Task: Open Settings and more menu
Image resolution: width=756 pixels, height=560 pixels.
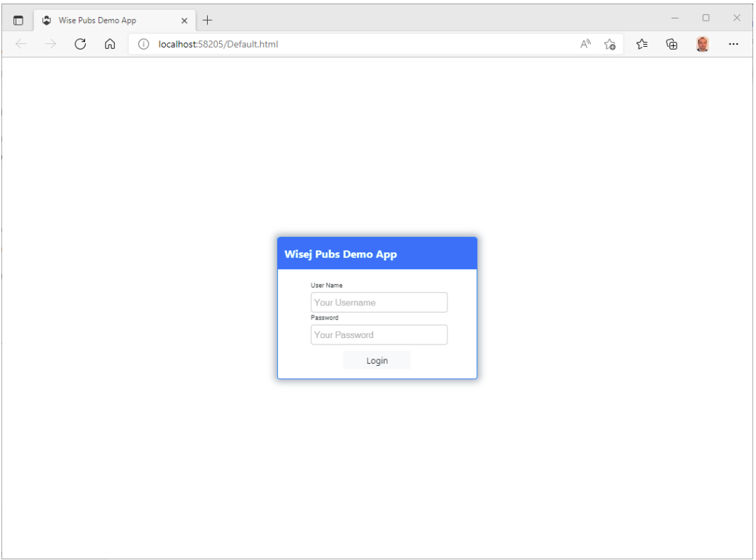Action: [x=733, y=45]
